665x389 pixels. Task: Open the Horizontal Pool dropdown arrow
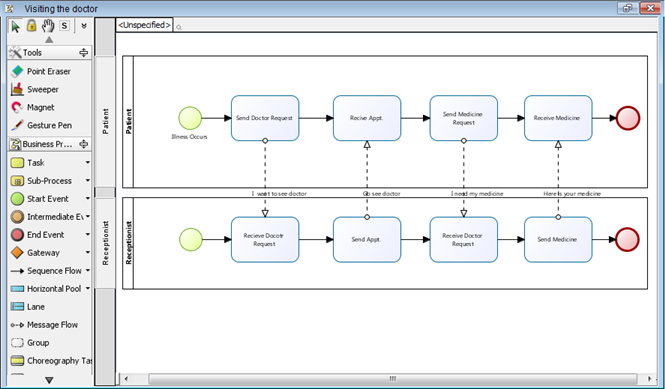coord(87,288)
